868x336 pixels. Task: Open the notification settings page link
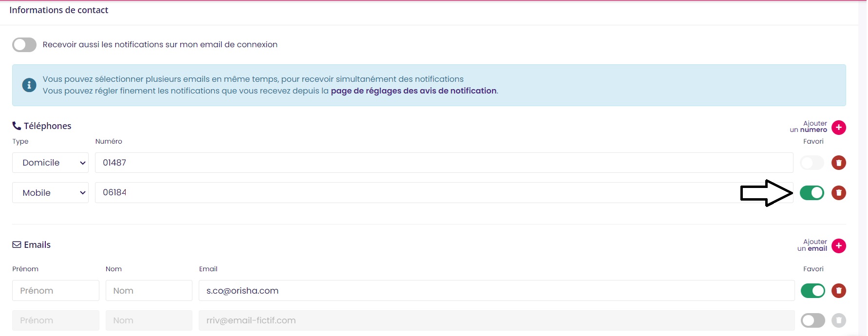tap(414, 91)
